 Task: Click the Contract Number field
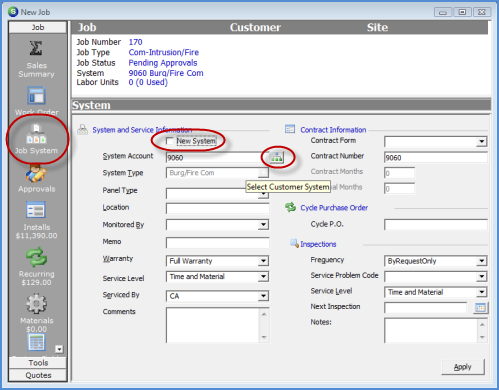click(436, 157)
